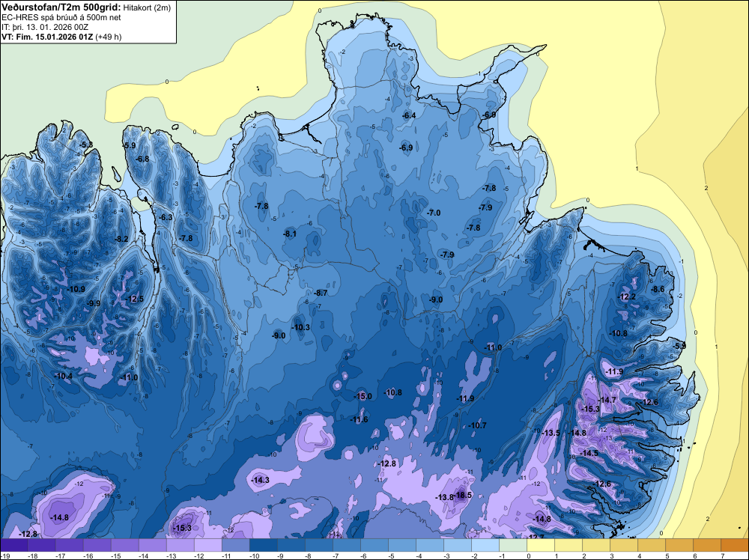Click the legend swatch between -13 and -12
The width and height of the screenshot is (749, 560).
click(181, 545)
